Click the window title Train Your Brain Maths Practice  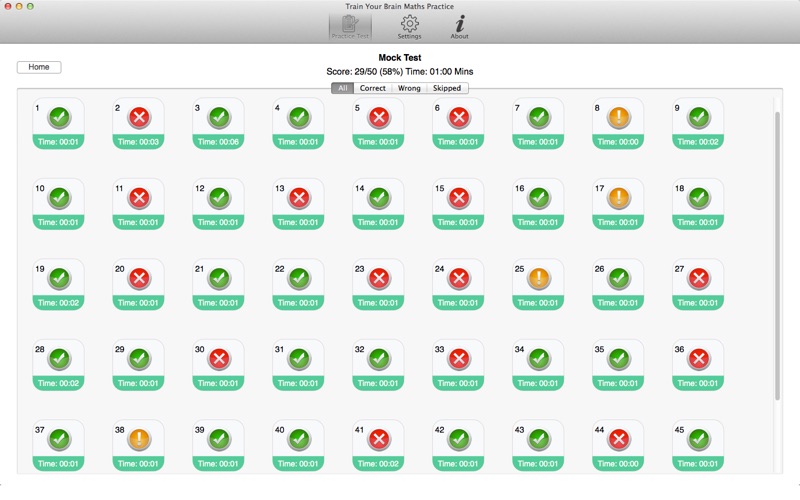pos(399,6)
